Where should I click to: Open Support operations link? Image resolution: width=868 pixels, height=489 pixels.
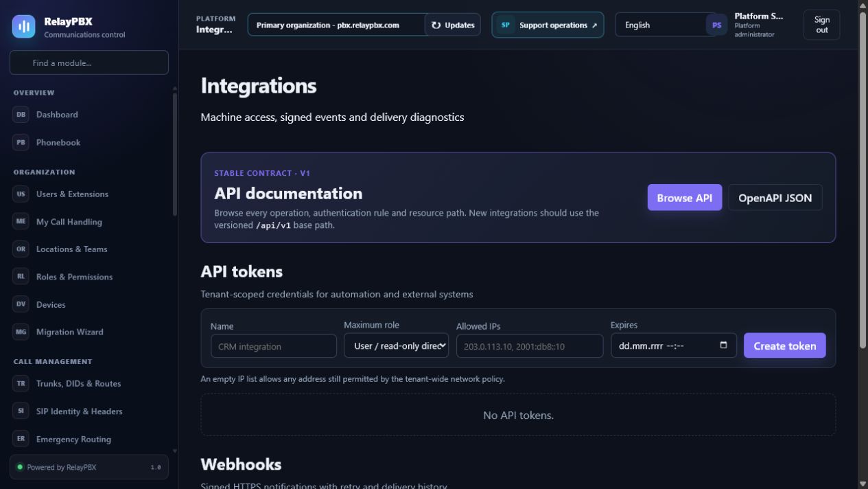[548, 25]
